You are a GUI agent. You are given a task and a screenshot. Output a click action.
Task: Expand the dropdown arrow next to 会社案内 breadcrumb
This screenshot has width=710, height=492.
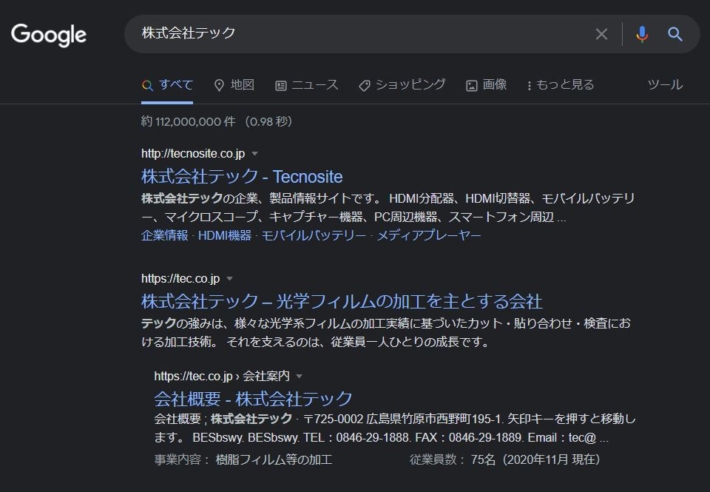[x=299, y=376]
